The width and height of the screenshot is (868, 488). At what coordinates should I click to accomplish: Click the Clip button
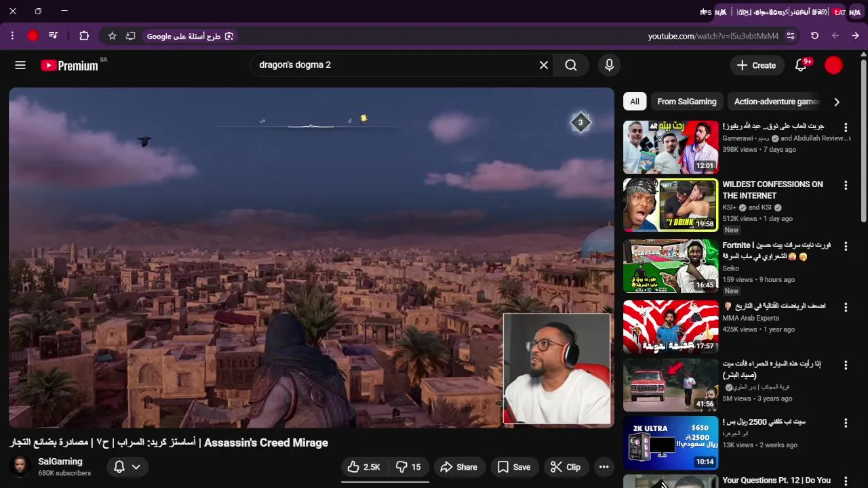click(x=566, y=467)
